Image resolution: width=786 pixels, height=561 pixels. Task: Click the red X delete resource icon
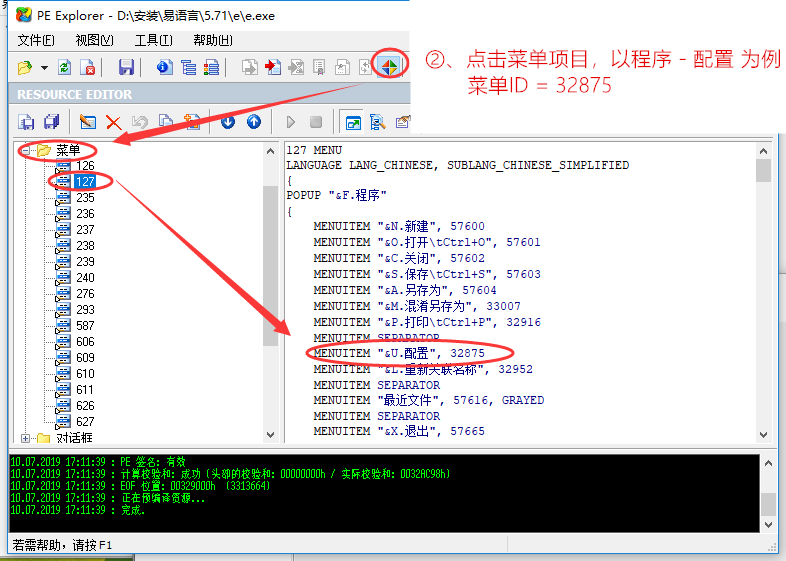pyautogui.click(x=113, y=122)
